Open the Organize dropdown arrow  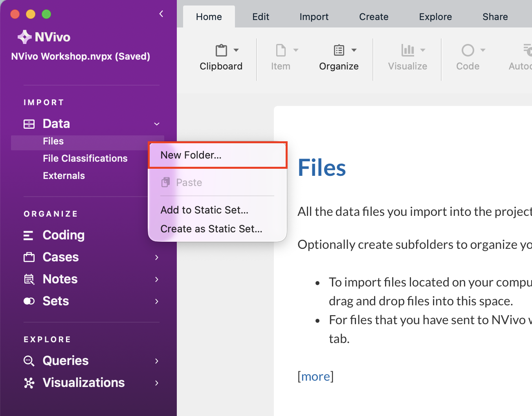click(x=354, y=50)
